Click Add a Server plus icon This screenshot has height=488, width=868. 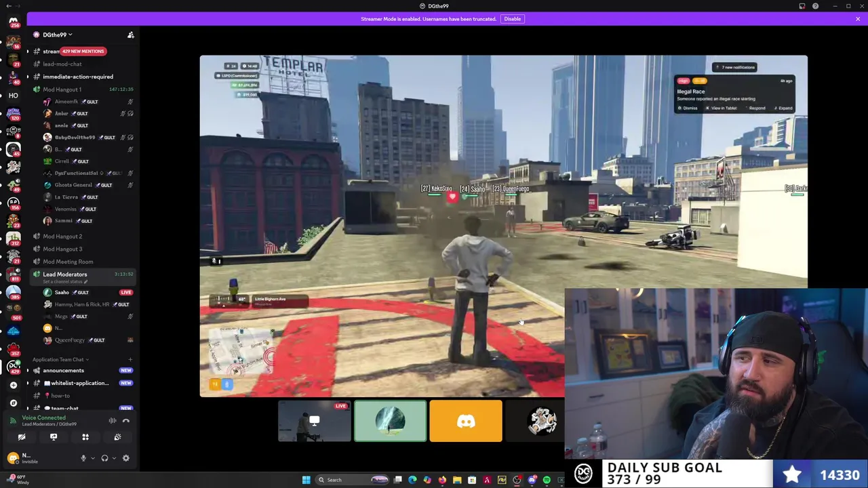[x=13, y=385]
